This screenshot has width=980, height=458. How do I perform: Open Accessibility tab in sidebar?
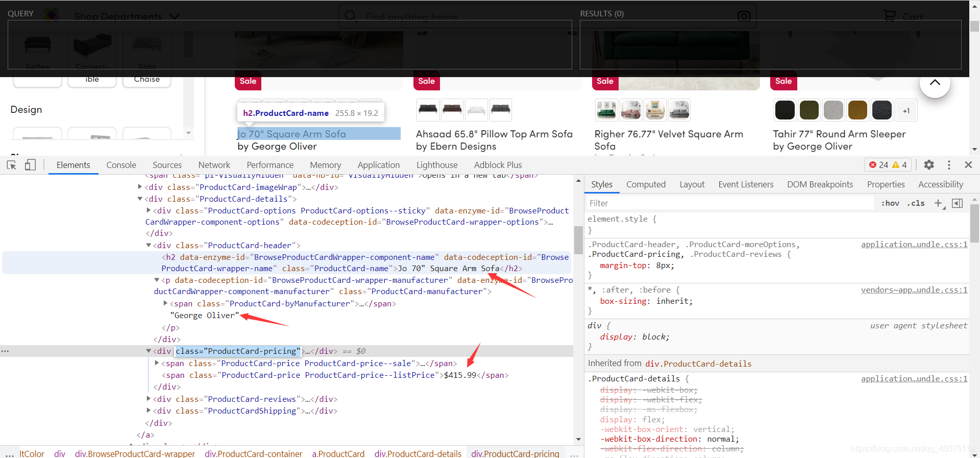click(940, 184)
